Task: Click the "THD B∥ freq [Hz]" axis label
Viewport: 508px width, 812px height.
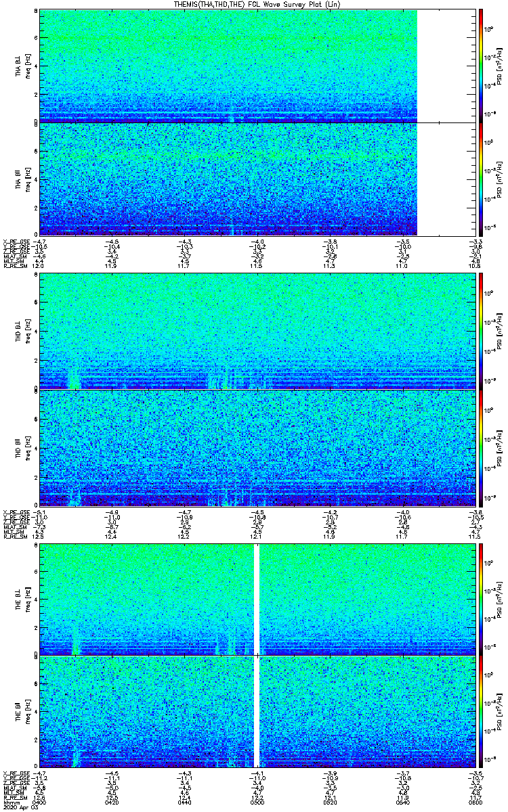Action: [22, 448]
